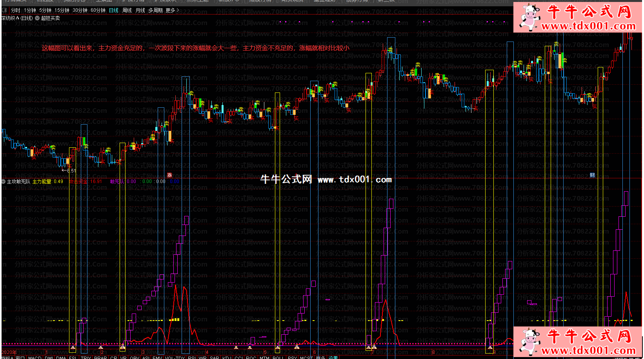644x359 pixels.
Task: Switch to 月线 monthly chart
Action: coord(140,10)
